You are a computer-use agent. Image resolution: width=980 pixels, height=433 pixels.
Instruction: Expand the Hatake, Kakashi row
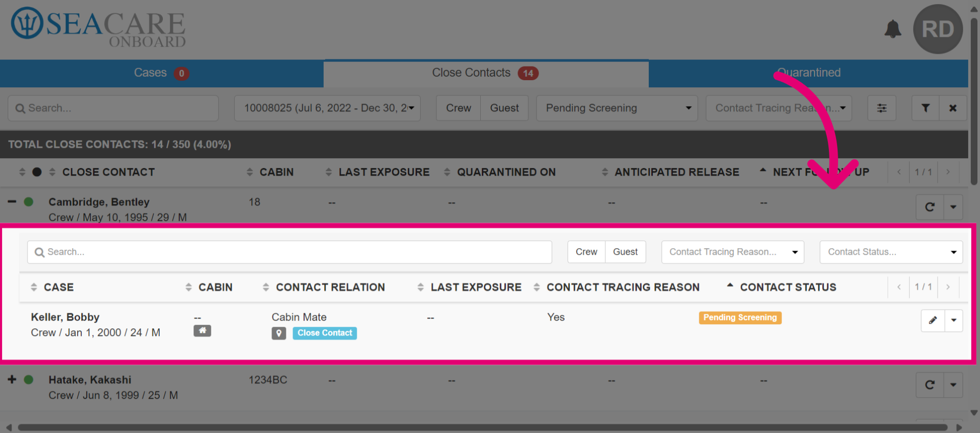pyautogui.click(x=12, y=379)
